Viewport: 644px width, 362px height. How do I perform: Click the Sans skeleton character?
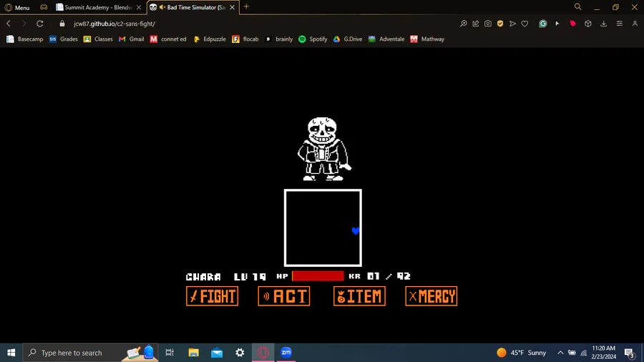tap(323, 149)
